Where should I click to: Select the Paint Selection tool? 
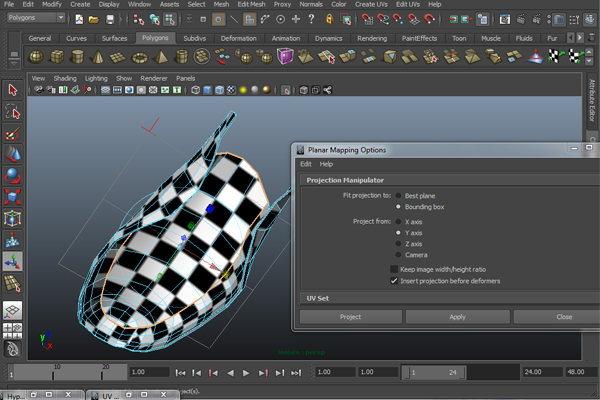tap(13, 133)
